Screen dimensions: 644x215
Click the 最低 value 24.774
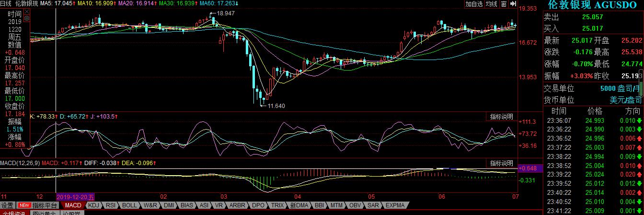tap(632, 64)
